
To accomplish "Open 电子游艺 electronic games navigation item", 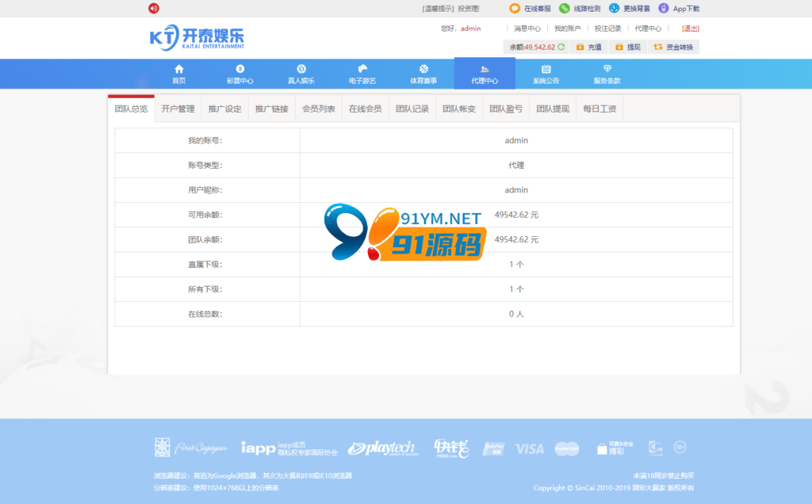I will (x=362, y=74).
